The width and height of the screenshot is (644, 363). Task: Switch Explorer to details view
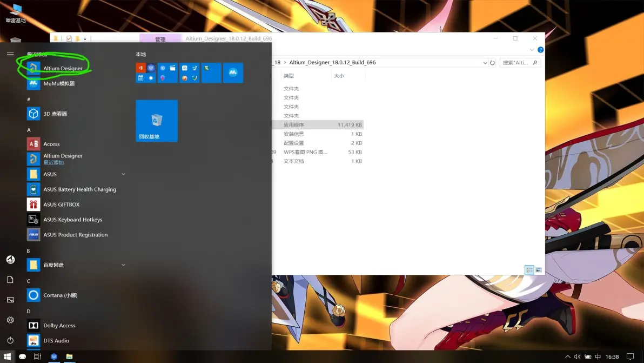[529, 270]
